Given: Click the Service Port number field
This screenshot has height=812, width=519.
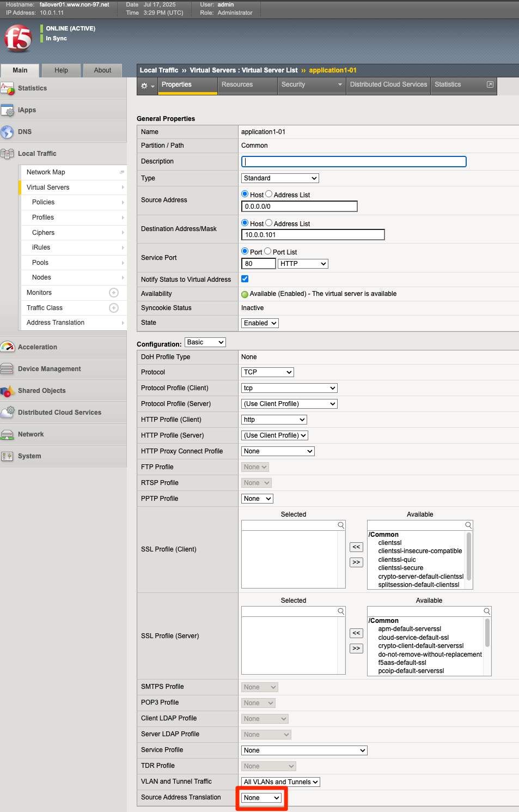Looking at the screenshot, I should (259, 264).
